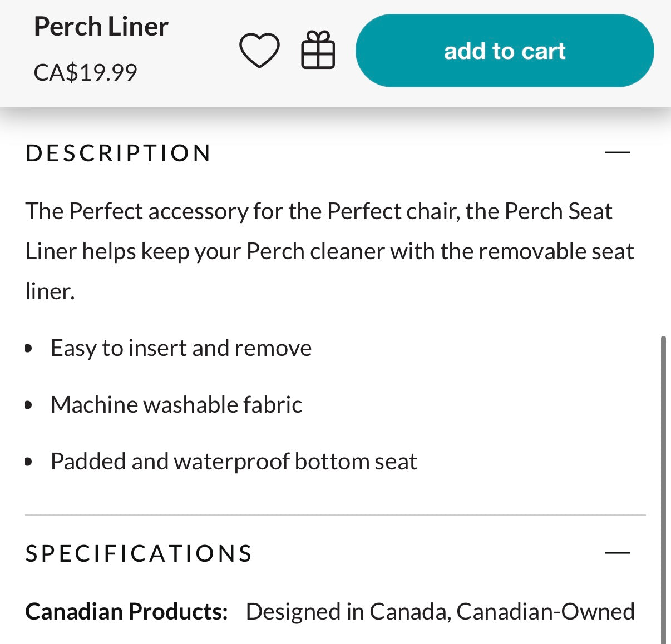Click the minus toggle beside SPECIFICATIONS
This screenshot has height=644, width=671.
click(x=618, y=553)
